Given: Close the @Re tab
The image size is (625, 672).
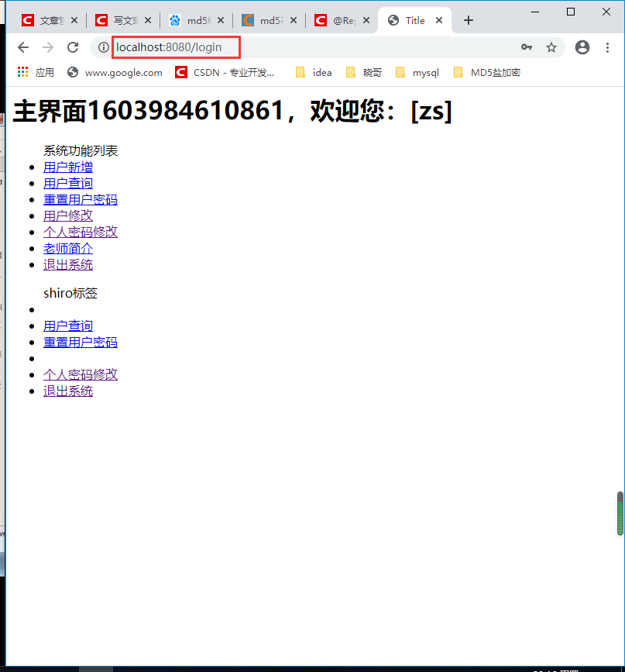Looking at the screenshot, I should click(366, 20).
